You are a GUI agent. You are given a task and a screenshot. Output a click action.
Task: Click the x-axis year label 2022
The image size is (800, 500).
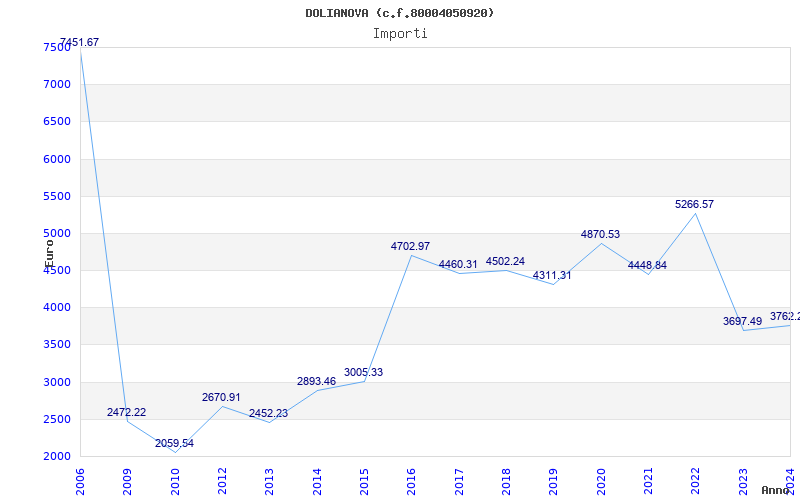pyautogui.click(x=695, y=482)
